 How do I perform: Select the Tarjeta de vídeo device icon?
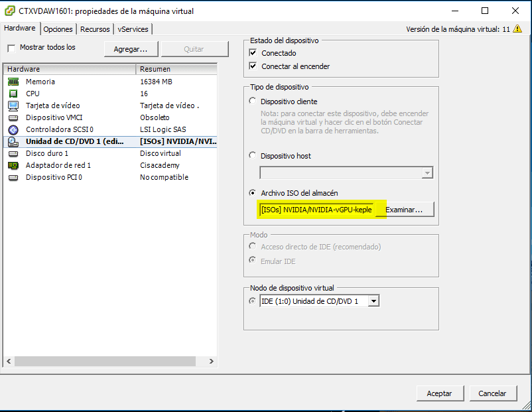pyautogui.click(x=13, y=105)
